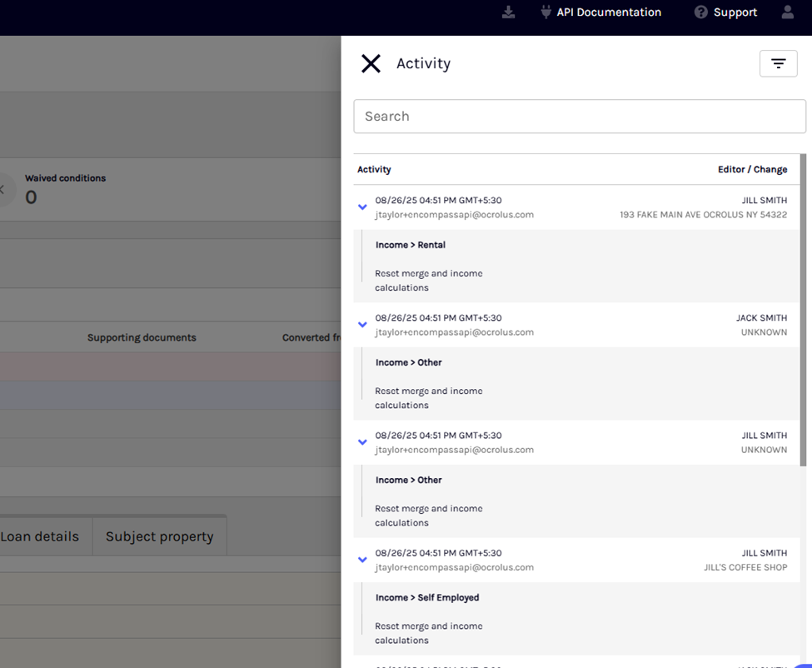This screenshot has width=812, height=668.
Task: Click the download icon in top bar
Action: [509, 12]
